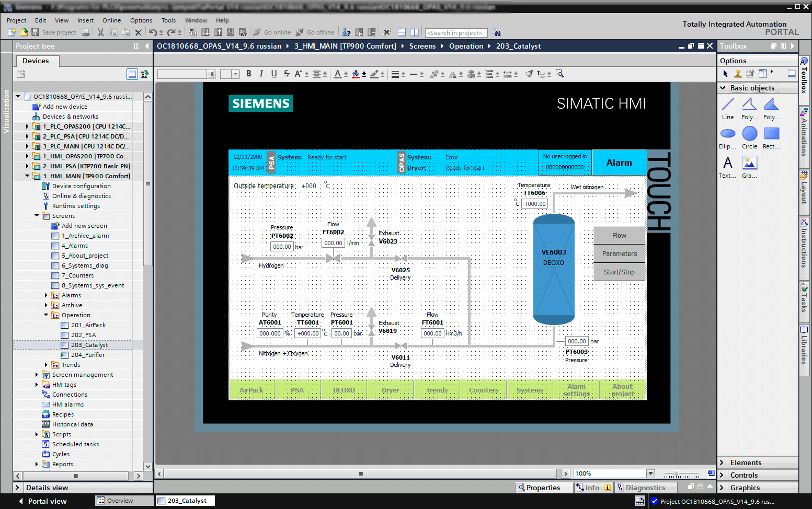
Task: Select the Parameters button on HMI screen
Action: coord(619,254)
